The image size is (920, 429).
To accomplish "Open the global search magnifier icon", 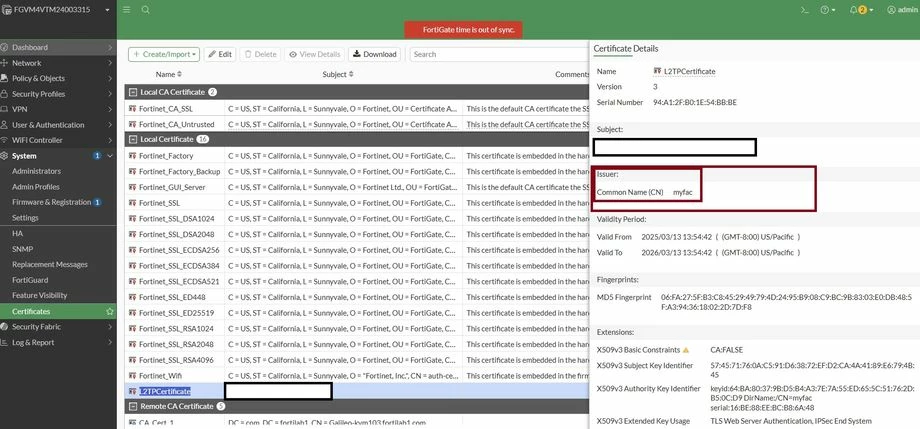I will [x=146, y=10].
